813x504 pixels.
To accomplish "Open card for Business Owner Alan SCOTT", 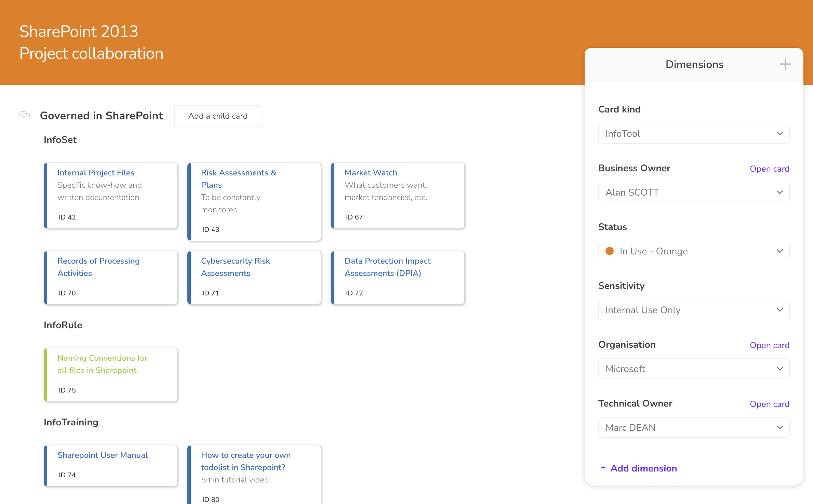I will pos(770,169).
